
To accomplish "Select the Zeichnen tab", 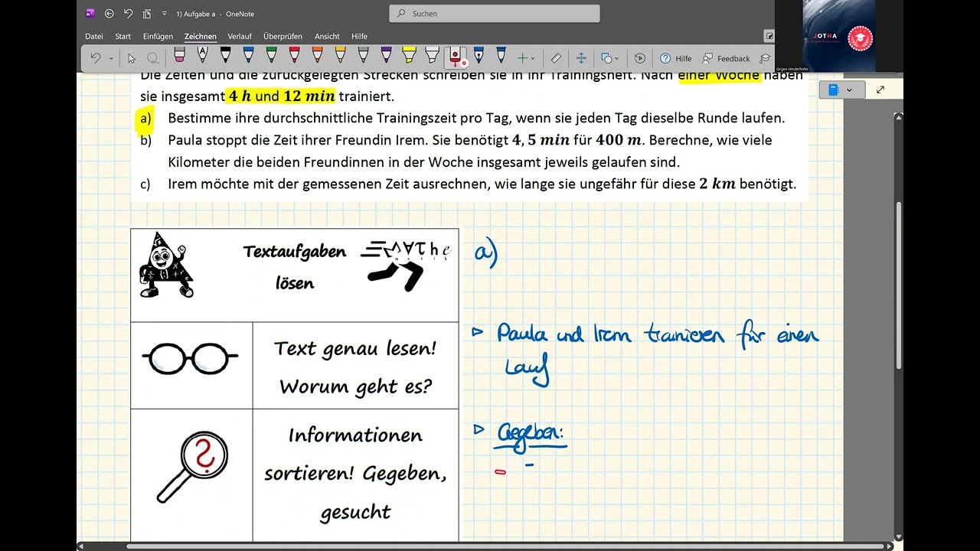I will point(201,36).
